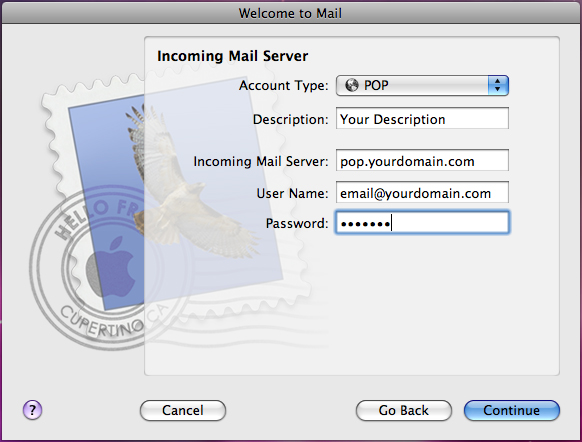The image size is (582, 442).
Task: Go Back to the previous setup step
Action: pos(403,410)
